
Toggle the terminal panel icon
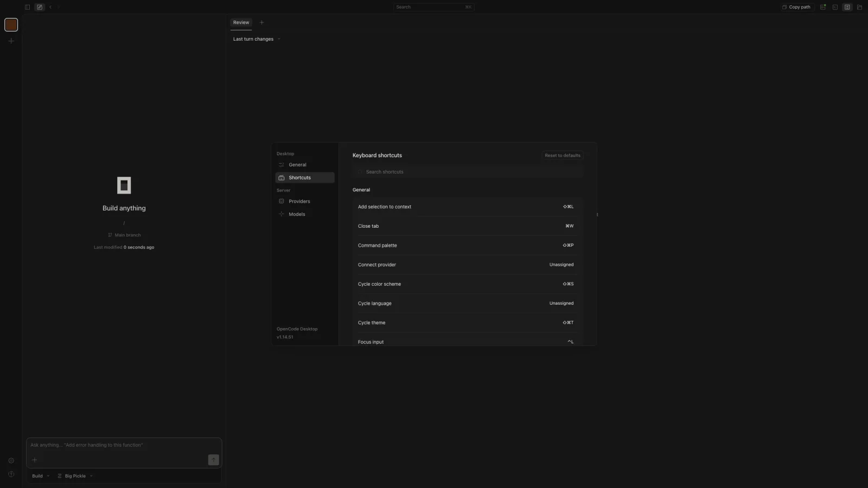pyautogui.click(x=835, y=7)
